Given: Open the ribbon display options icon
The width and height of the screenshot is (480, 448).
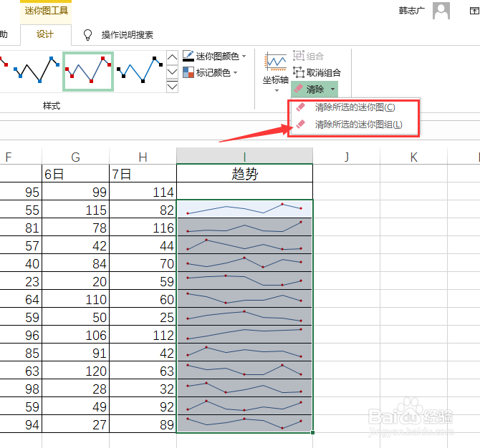Looking at the screenshot, I should tap(474, 11).
